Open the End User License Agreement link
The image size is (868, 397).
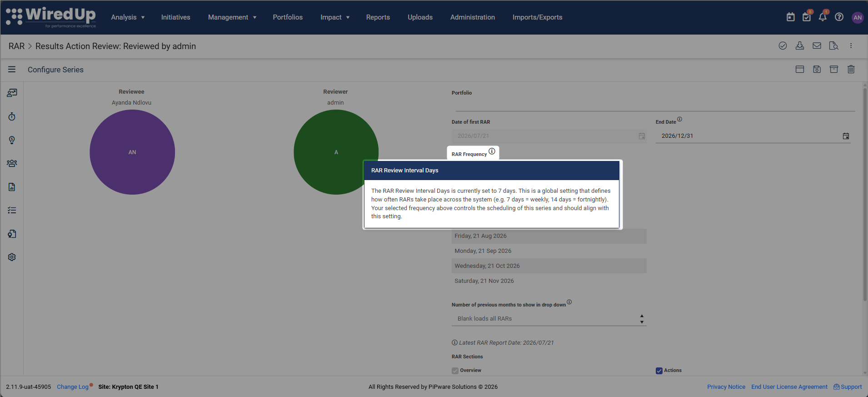click(x=789, y=387)
